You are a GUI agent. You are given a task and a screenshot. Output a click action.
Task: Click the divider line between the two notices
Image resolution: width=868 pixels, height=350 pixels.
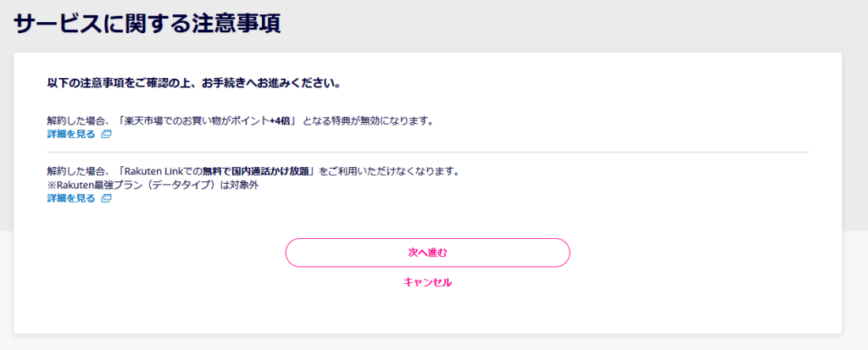[x=427, y=152]
